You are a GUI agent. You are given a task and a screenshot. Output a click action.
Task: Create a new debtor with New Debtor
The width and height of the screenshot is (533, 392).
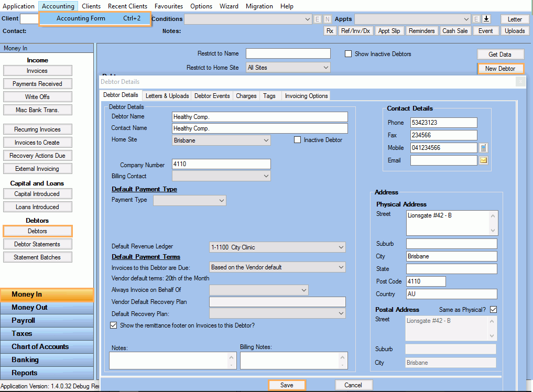coord(501,68)
